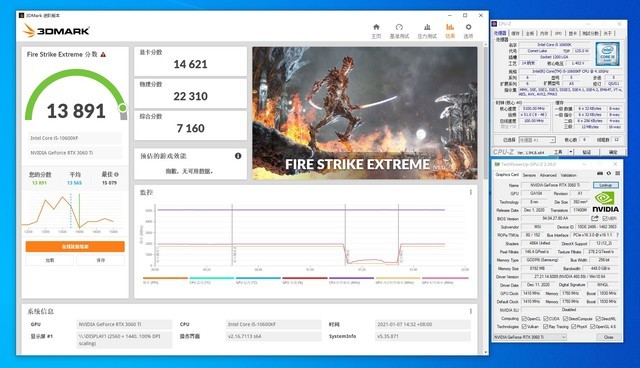The image size is (640, 368).
Task: Open the GPU-Z hamburger menu icon
Action: click(x=618, y=173)
